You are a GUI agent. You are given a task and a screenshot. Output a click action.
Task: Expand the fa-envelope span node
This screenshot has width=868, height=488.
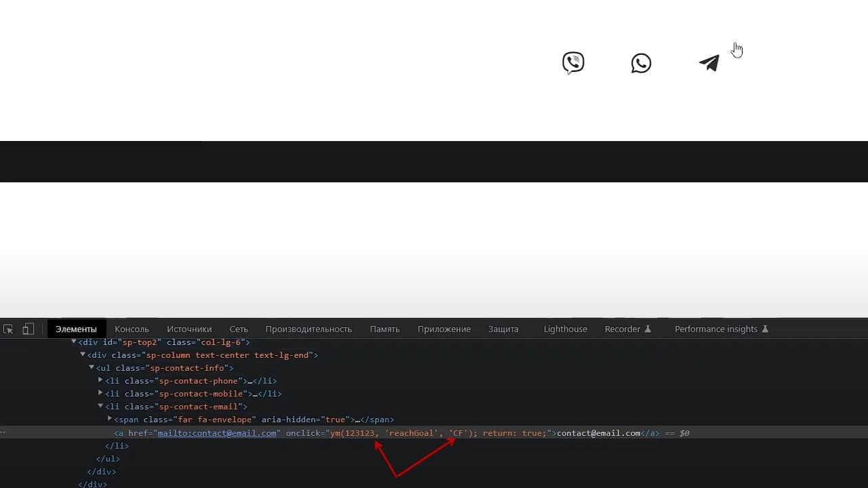[x=110, y=419]
